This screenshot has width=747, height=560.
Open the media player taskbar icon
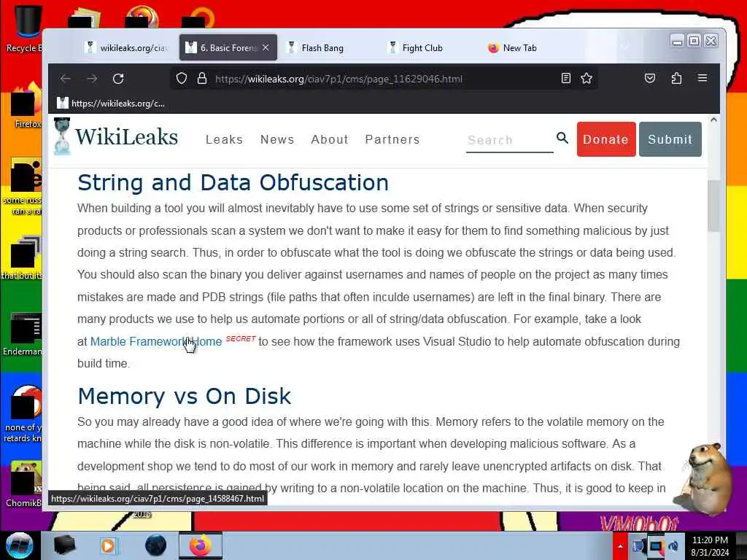(109, 545)
